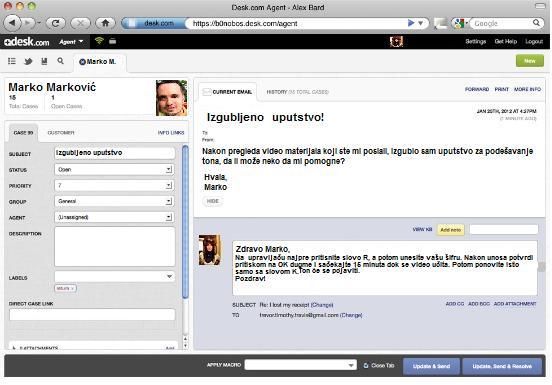Click the green New button
The height and width of the screenshot is (385, 552).
click(530, 61)
